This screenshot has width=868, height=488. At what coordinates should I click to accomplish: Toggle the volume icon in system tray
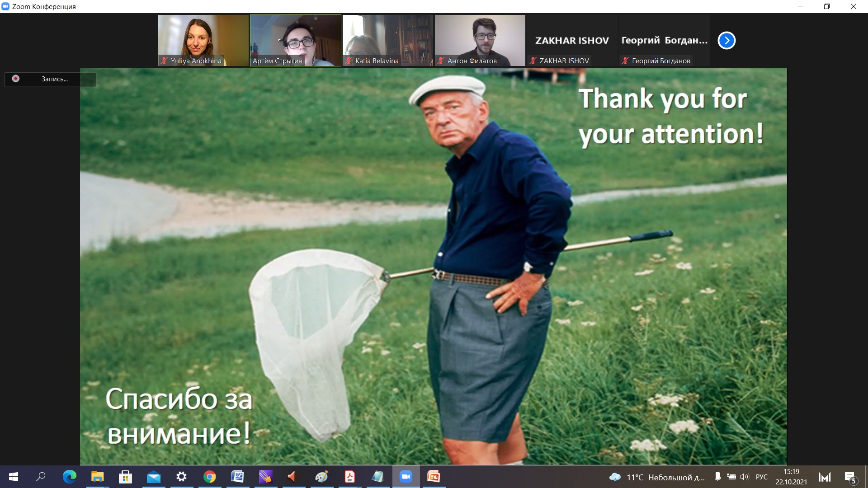(744, 477)
